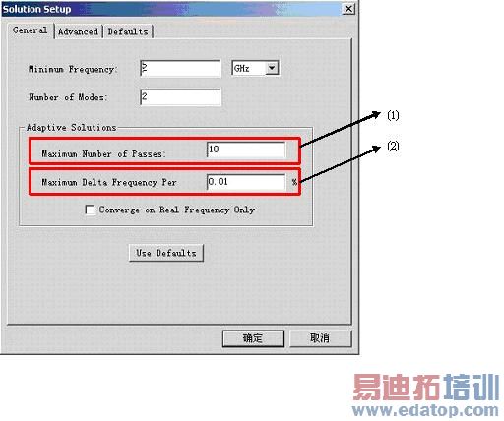Confirm with the 确定 button
Viewport: 504px width, 421px height.
pyautogui.click(x=253, y=338)
